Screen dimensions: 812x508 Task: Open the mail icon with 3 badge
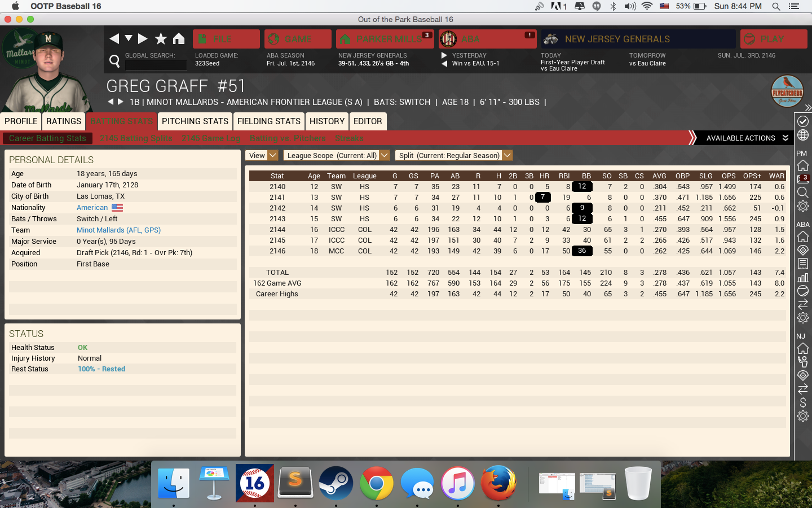802,179
